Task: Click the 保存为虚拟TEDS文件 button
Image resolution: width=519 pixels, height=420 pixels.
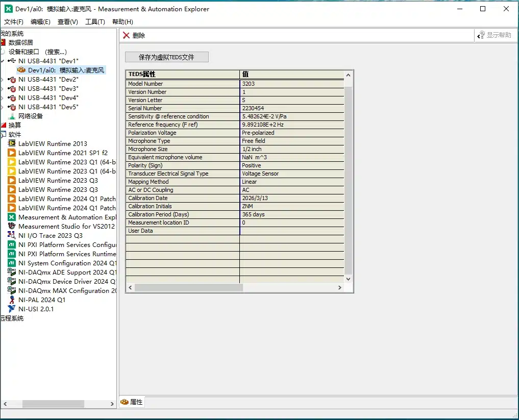Action: point(167,57)
